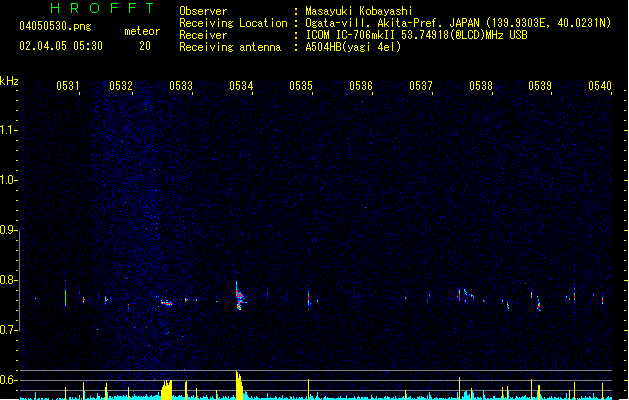
Task: Click the wide yellow power block before 0533
Action: point(166,390)
